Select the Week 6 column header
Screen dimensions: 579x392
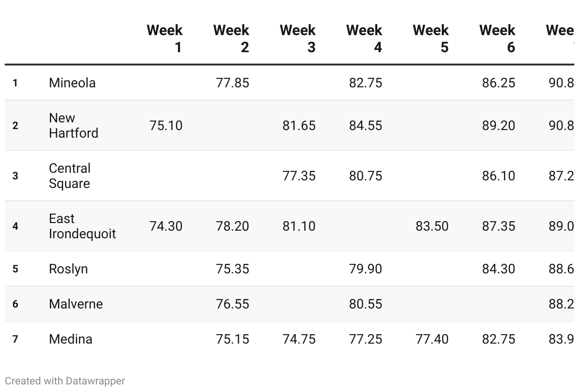coord(497,38)
